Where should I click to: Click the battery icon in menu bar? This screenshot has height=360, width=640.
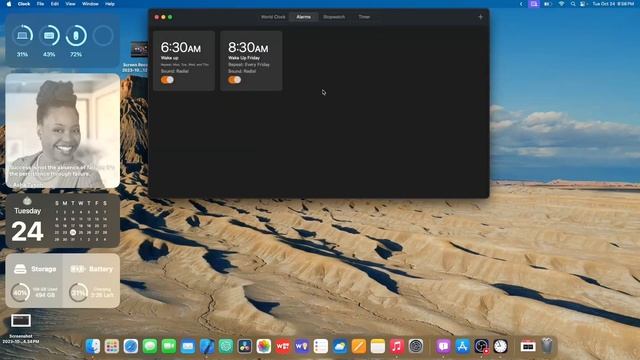tap(548, 4)
